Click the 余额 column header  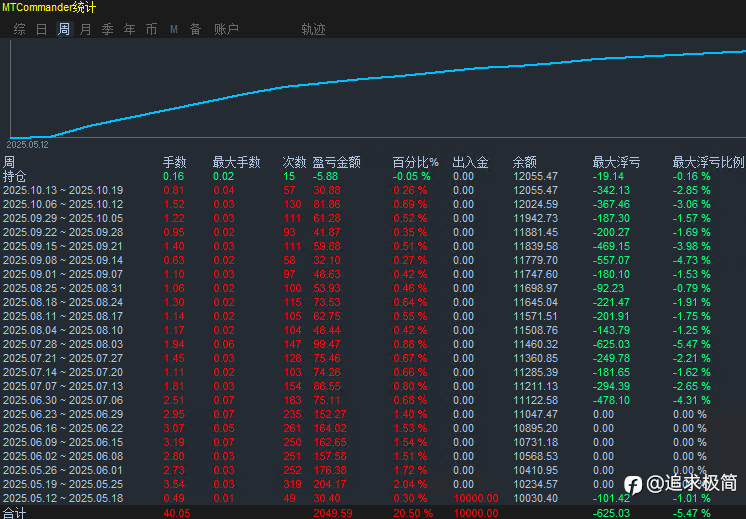coord(525,162)
